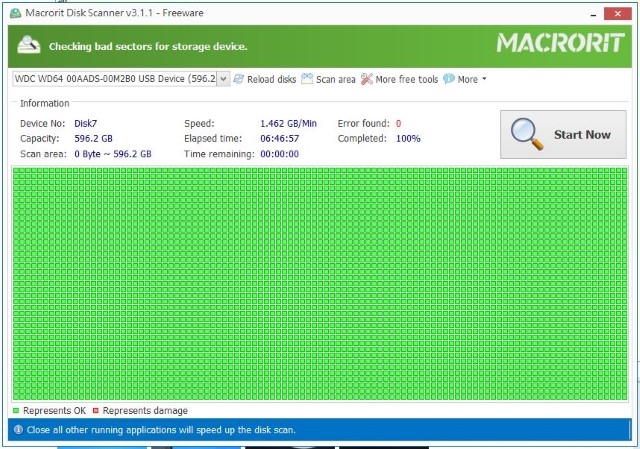The height and width of the screenshot is (449, 640).
Task: Click the Speed value 1.462 GB/Min
Action: [x=289, y=123]
